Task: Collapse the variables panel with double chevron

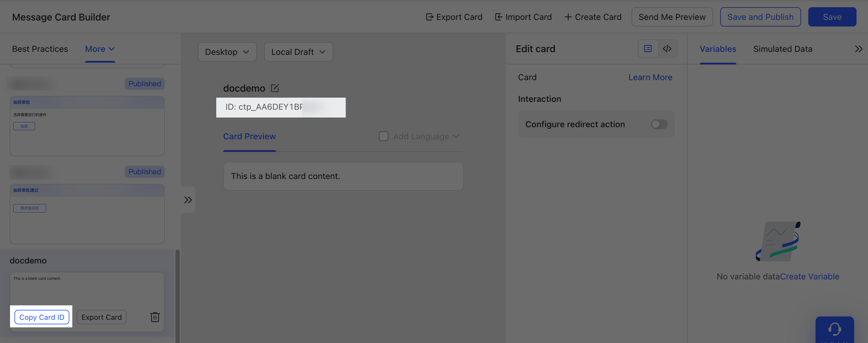Action: click(859, 49)
